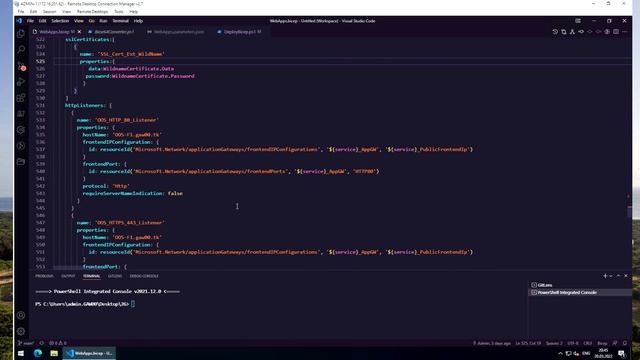Viewport: 640px width, 360px height.
Task: Click the open changes icon in editor toolbar
Action: click(564, 32)
